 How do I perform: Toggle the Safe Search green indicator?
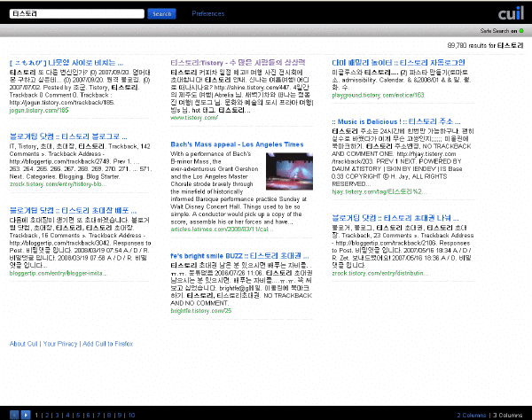[x=521, y=31]
